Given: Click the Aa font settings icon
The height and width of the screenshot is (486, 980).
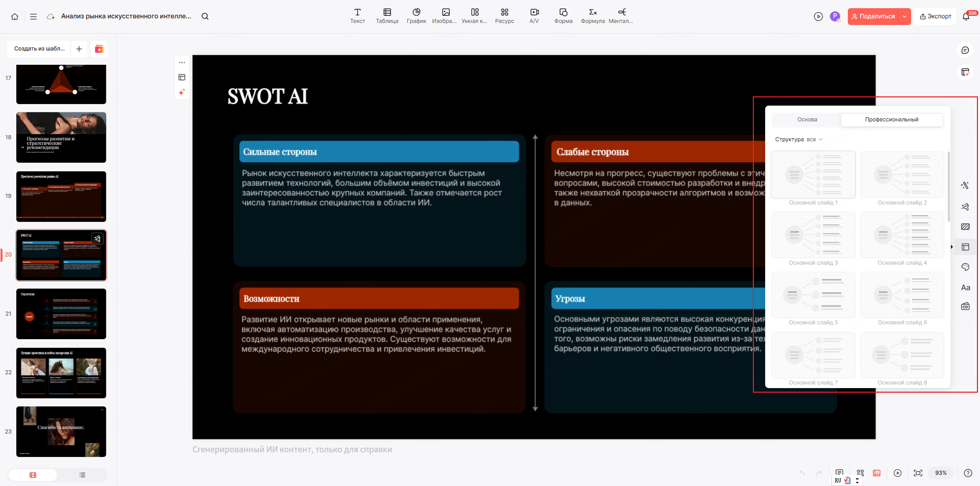Looking at the screenshot, I should tap(965, 288).
